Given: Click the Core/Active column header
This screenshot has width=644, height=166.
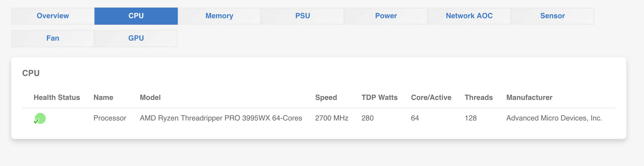Looking at the screenshot, I should (x=431, y=98).
